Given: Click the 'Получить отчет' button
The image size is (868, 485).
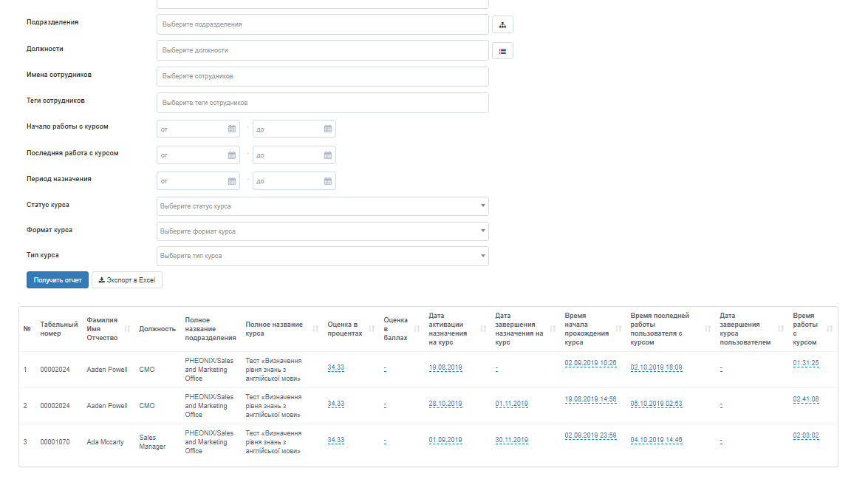Looking at the screenshot, I should point(58,280).
